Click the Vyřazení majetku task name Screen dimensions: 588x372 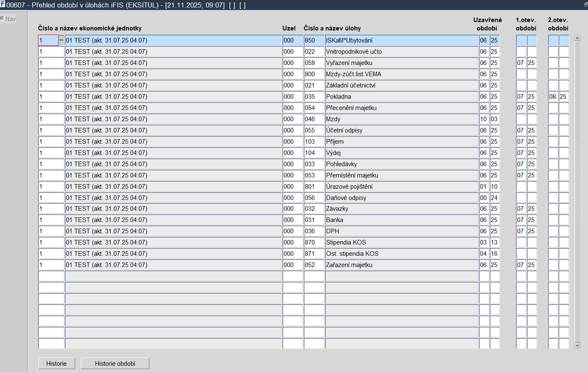[402, 63]
